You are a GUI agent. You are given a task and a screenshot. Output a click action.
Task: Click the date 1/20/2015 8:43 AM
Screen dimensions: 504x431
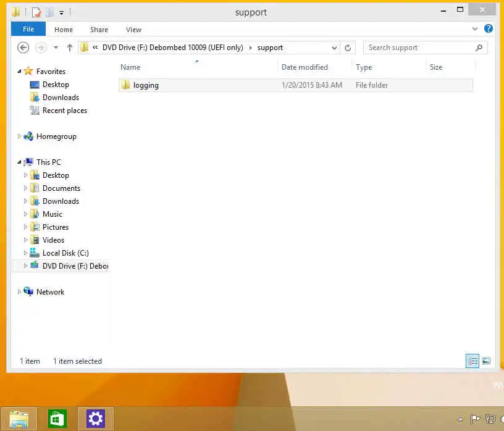312,85
